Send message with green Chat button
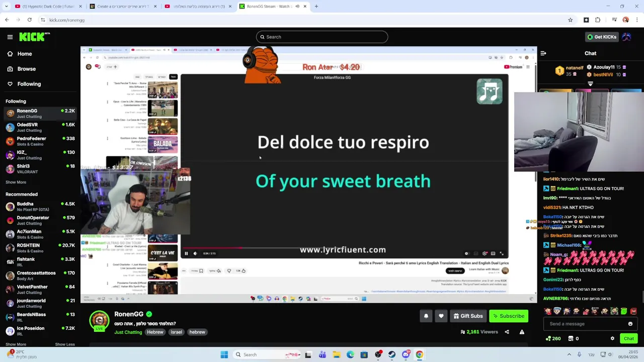The image size is (644, 362). 629,338
